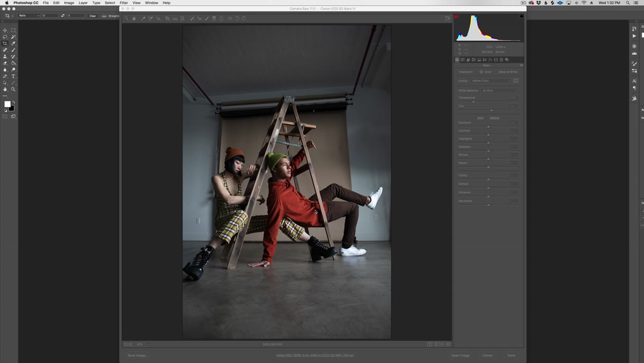Select the Spot Healing Brush tool

[x=5, y=50]
